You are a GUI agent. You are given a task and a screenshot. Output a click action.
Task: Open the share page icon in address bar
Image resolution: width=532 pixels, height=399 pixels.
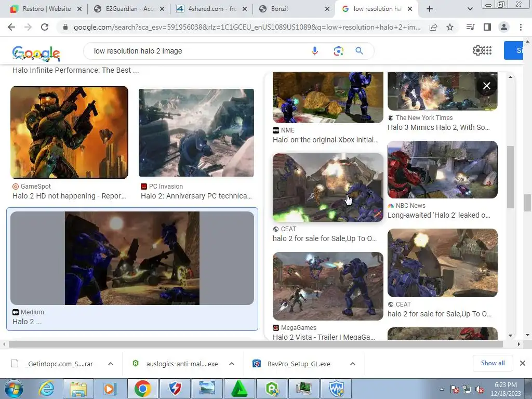[x=433, y=27]
